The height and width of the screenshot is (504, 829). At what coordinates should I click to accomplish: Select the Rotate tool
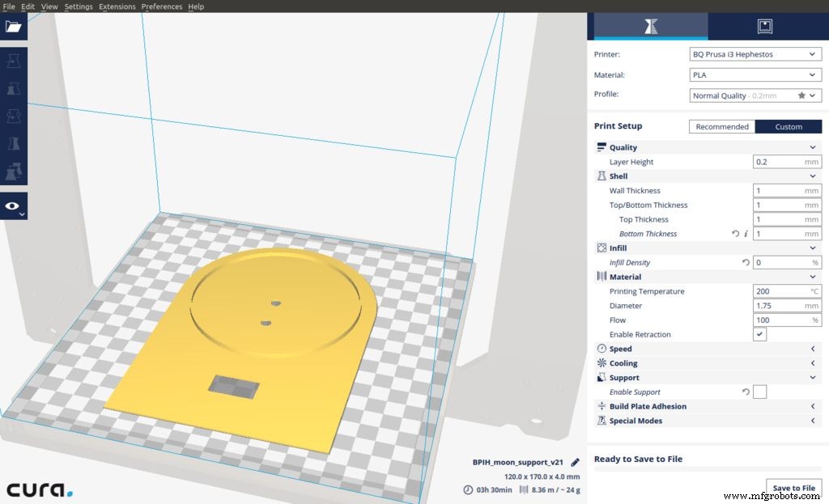click(13, 116)
